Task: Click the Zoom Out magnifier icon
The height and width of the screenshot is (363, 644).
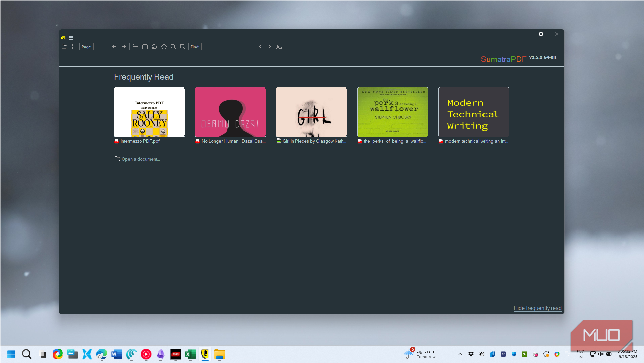Action: click(x=173, y=47)
